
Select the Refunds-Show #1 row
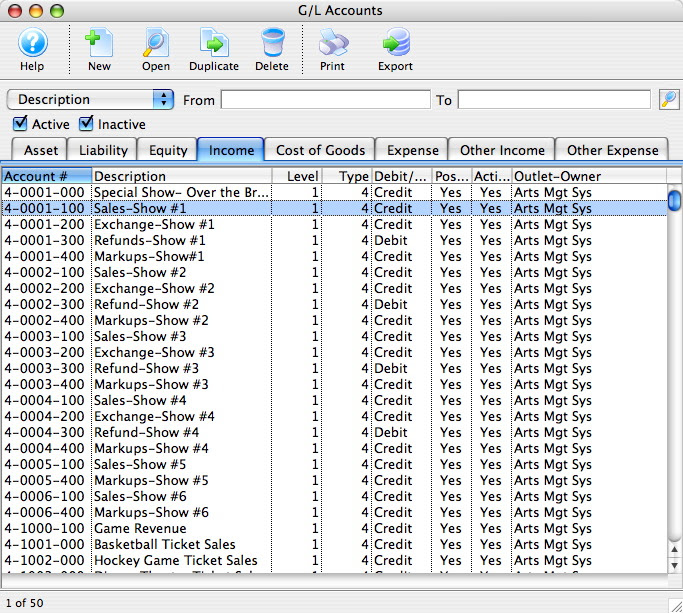[x=334, y=240]
